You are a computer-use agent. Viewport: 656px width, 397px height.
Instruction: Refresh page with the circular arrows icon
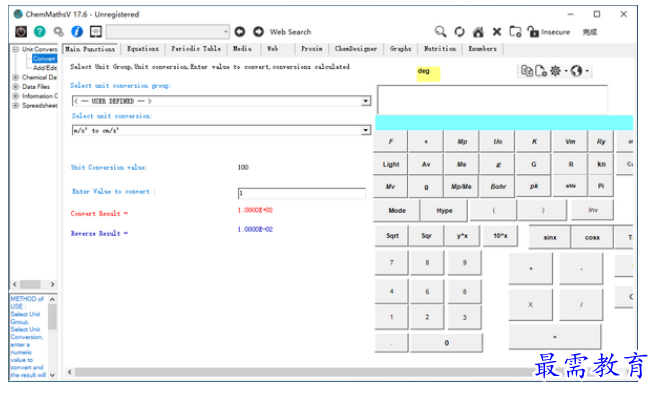tap(459, 32)
